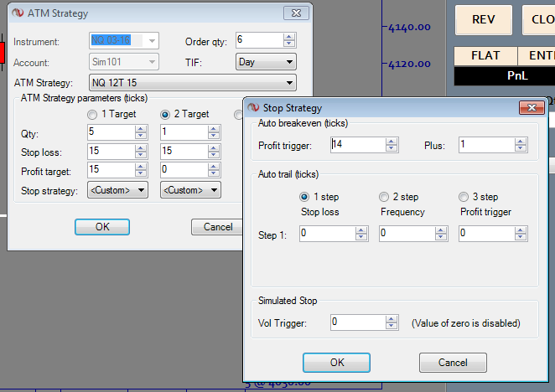This screenshot has height=392, width=555.
Task: Decrease second target Qty with down arrow
Action: [214, 136]
